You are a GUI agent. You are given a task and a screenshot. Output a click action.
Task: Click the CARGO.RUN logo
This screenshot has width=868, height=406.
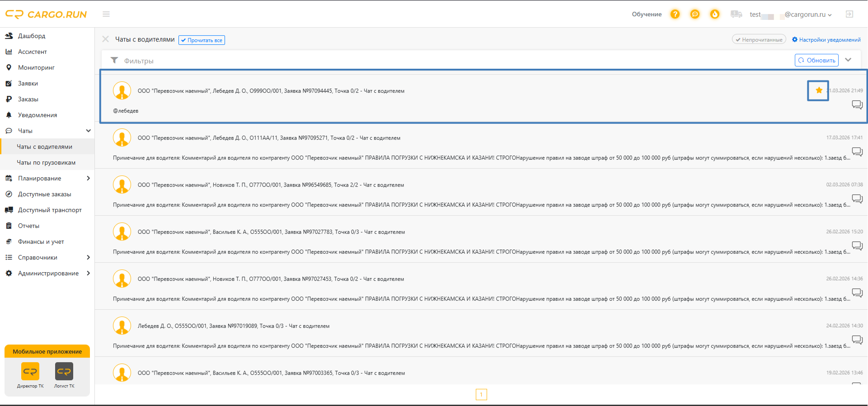coord(46,14)
